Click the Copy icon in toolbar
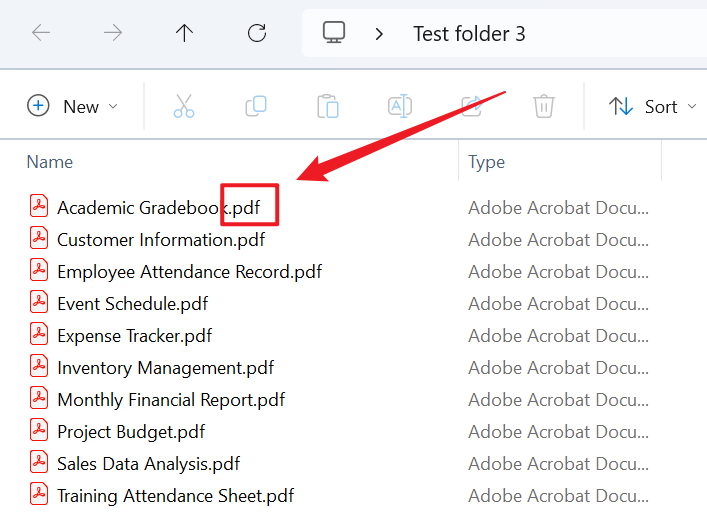707x531 pixels. tap(256, 106)
